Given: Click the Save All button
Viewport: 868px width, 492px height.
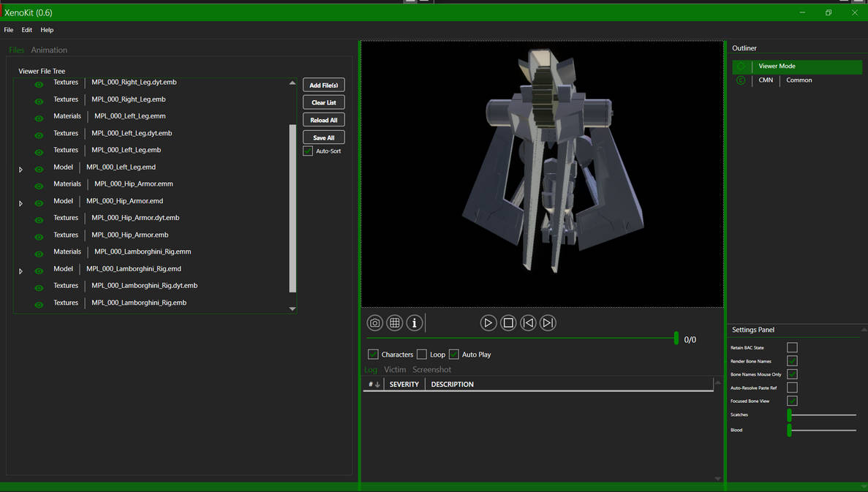Looking at the screenshot, I should coord(324,137).
